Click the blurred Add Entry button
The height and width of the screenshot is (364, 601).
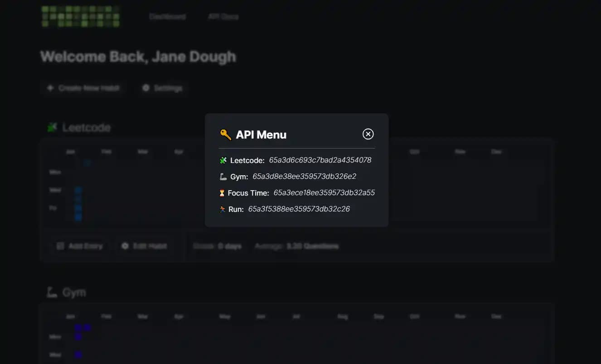coord(79,246)
